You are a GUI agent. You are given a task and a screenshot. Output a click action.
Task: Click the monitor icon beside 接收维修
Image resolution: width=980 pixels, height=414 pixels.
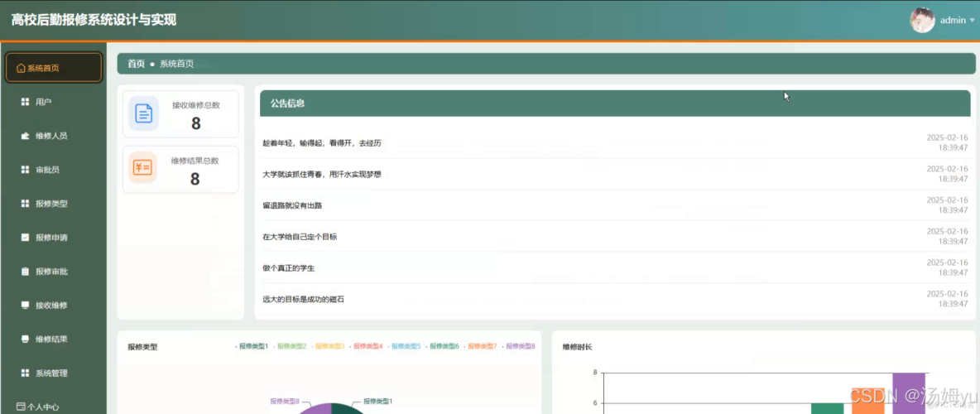(25, 306)
